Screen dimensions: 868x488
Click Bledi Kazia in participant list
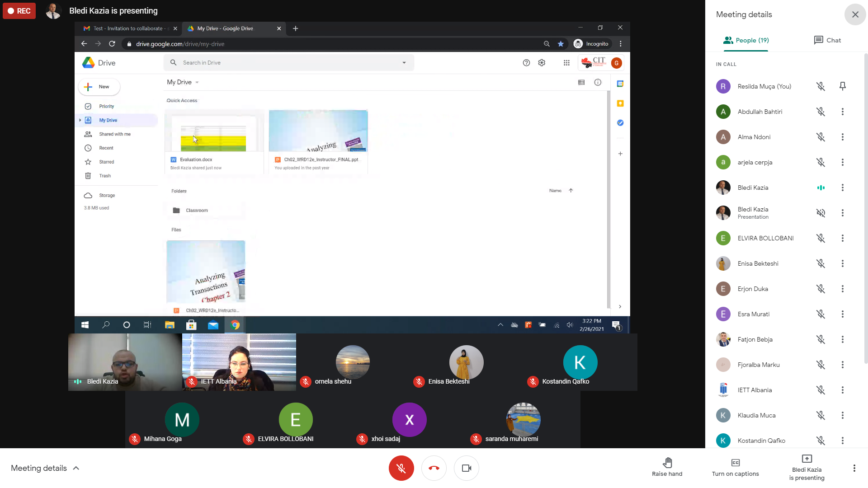tap(753, 188)
